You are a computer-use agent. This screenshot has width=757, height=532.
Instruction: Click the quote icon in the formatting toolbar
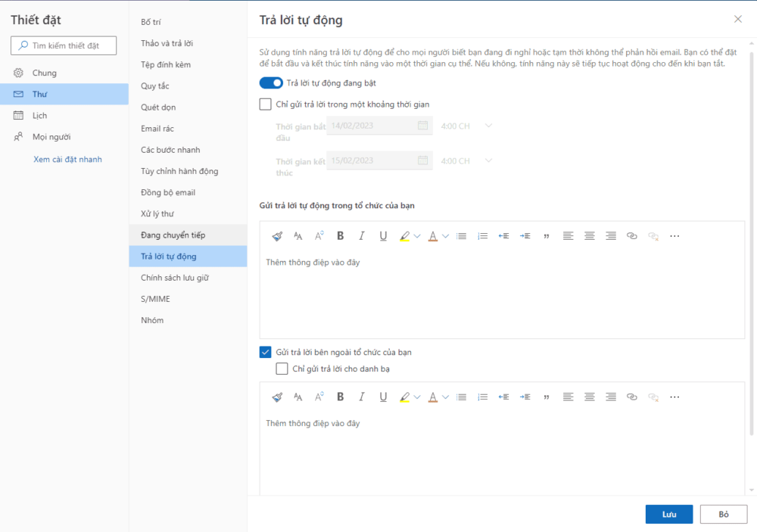coord(547,235)
